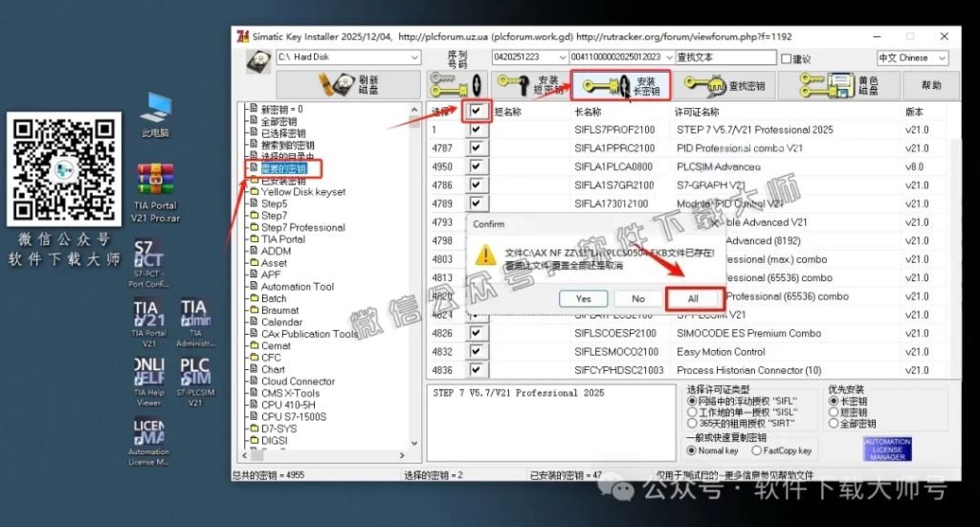The image size is (980, 527).
Task: Toggle select-all checkbox in table header
Action: coord(477,111)
